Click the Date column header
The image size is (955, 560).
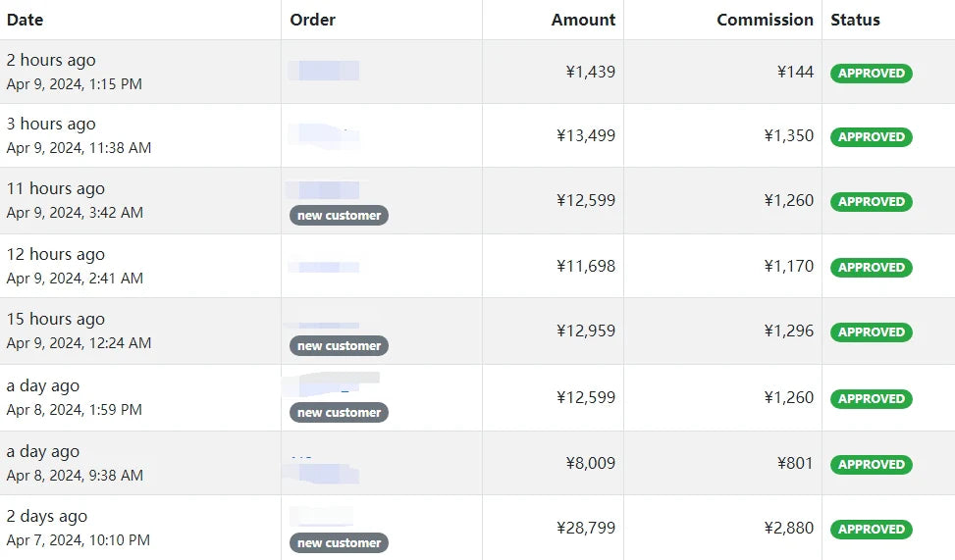[26, 20]
